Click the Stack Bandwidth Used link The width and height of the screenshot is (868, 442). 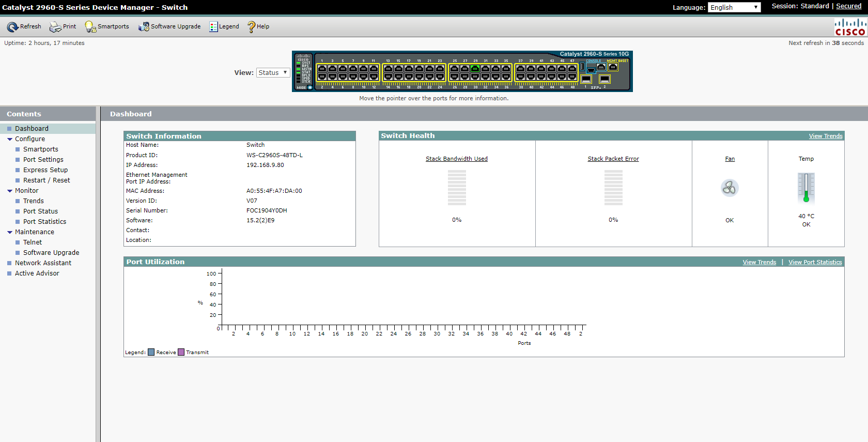tap(456, 159)
